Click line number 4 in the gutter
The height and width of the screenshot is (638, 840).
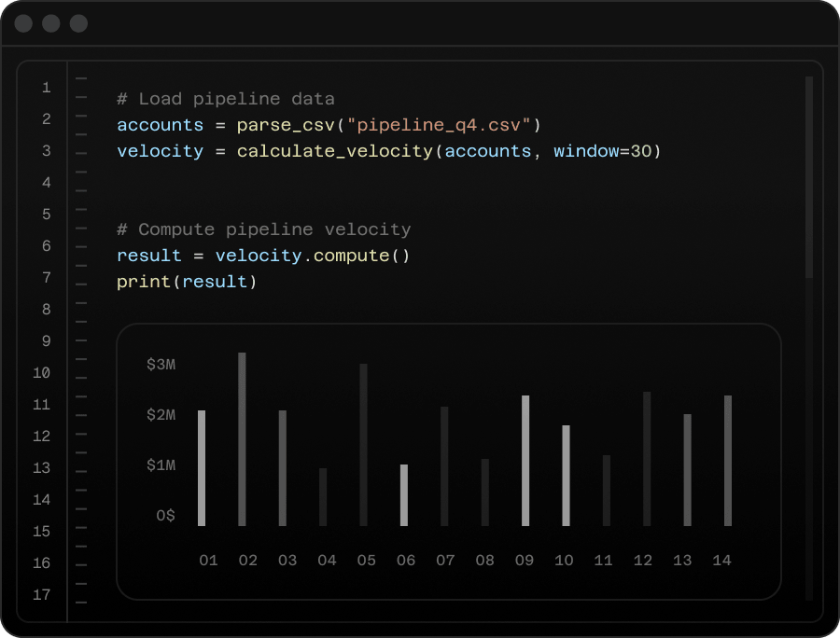[x=47, y=183]
